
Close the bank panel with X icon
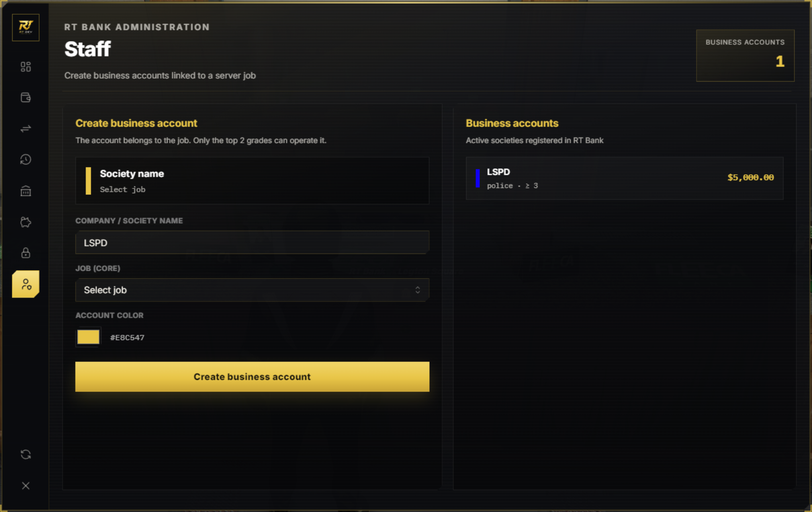tap(26, 486)
